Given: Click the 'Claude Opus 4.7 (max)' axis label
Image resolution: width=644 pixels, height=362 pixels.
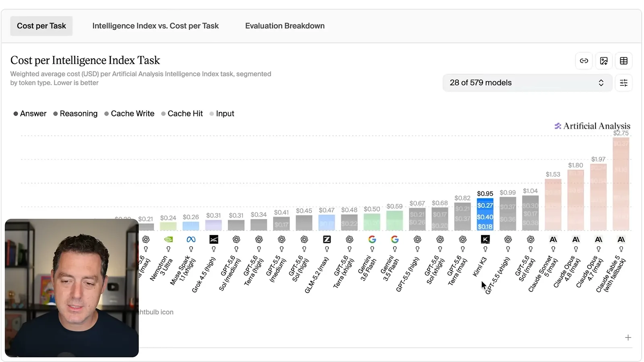Looking at the screenshot, I should [590, 272].
